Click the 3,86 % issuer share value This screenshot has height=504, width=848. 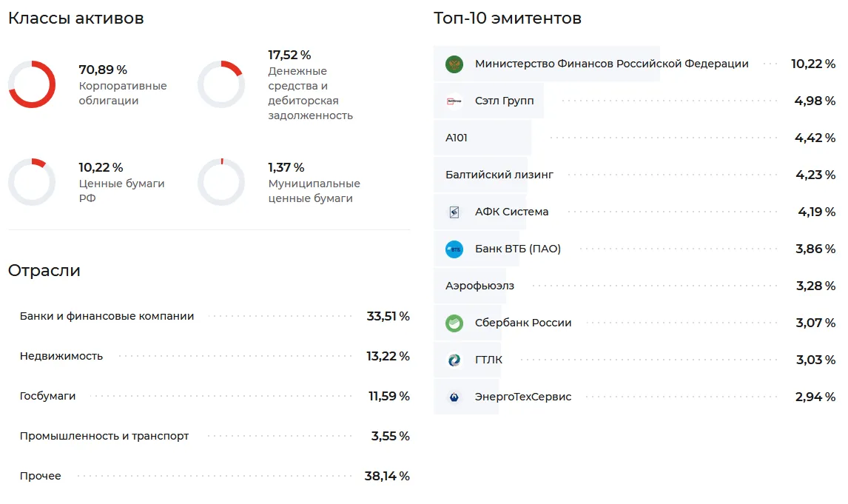(x=815, y=249)
